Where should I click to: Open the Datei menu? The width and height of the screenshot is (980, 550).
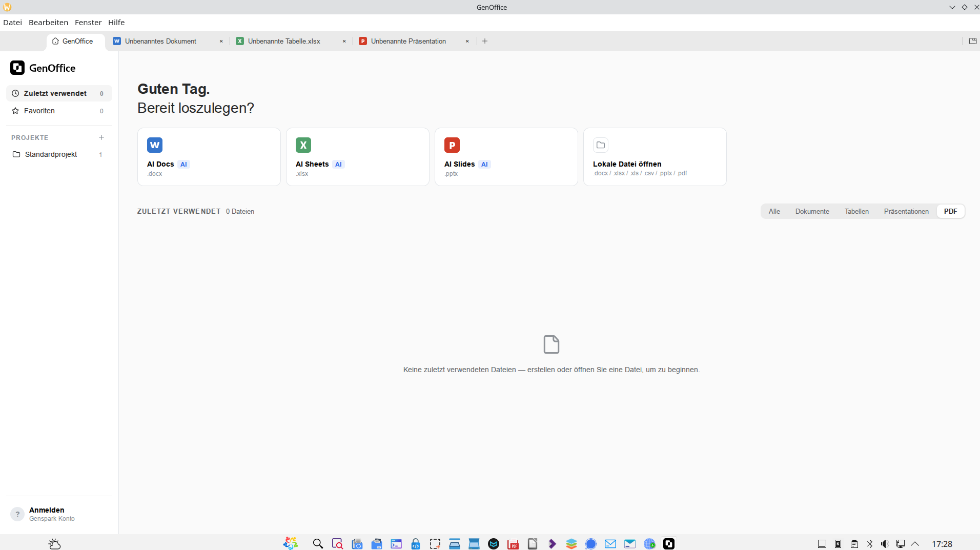point(12,23)
